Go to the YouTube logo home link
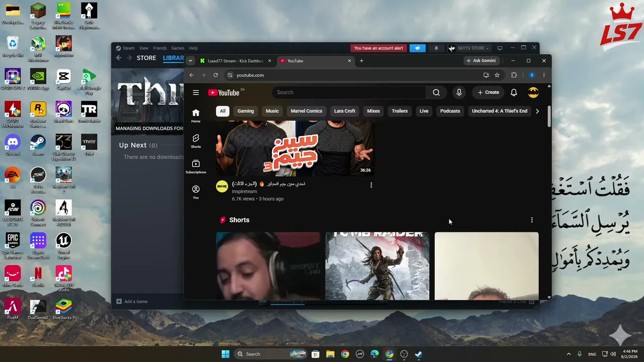This screenshot has width=644, height=362. click(x=224, y=93)
